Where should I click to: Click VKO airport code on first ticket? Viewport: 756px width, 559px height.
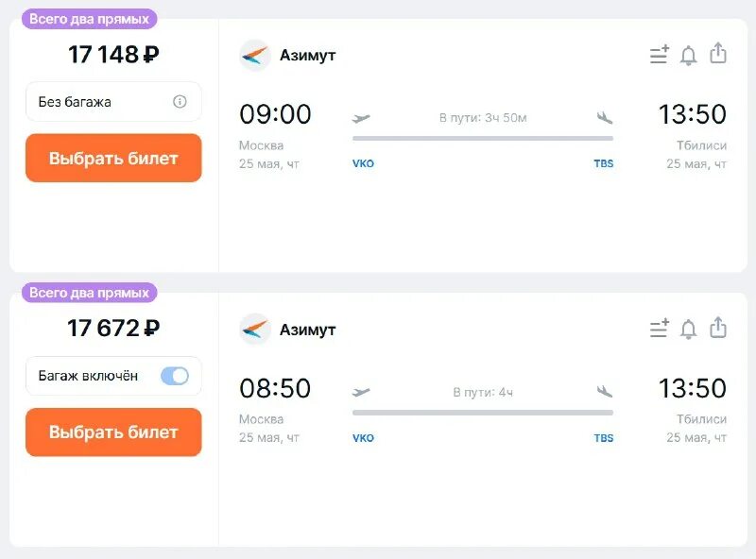tap(363, 163)
